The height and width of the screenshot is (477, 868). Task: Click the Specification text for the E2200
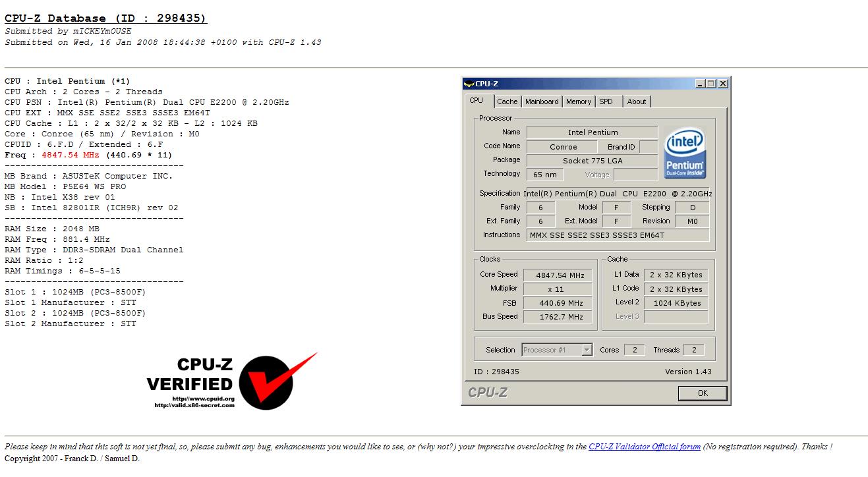(x=618, y=194)
